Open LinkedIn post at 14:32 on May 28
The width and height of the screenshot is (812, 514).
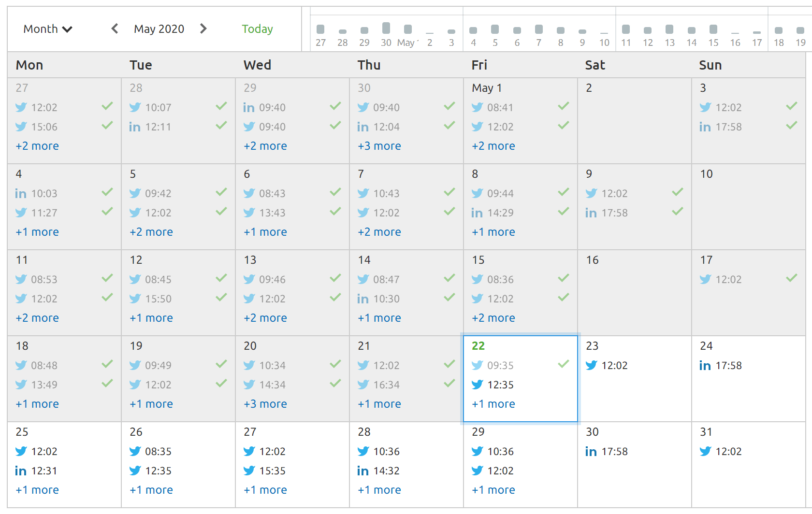(378, 471)
